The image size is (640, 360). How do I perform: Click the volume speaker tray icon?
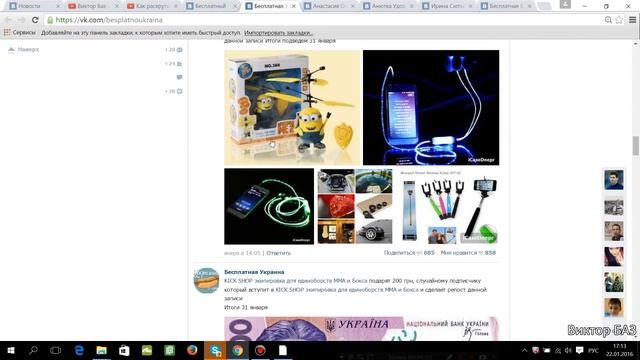(568, 351)
